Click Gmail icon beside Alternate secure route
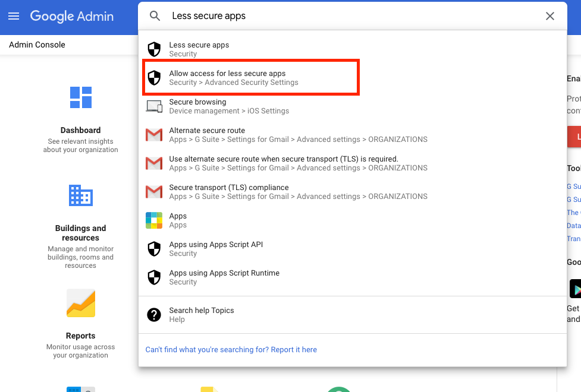Screen dimensions: 581x392 click(x=154, y=135)
